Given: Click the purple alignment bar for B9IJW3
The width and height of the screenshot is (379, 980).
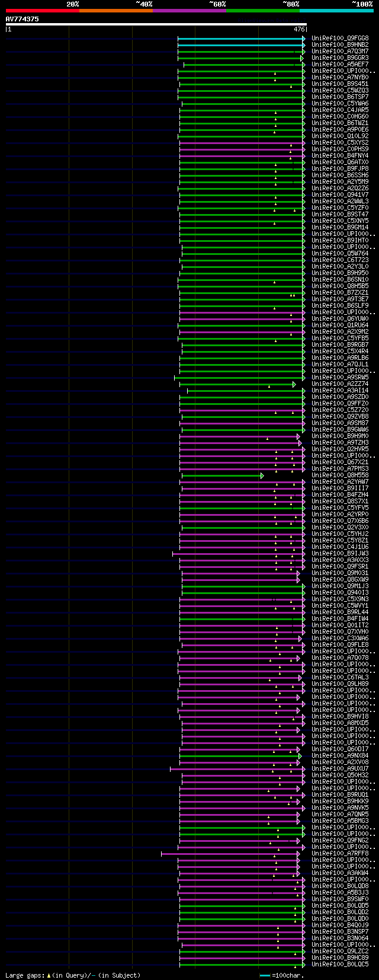Looking at the screenshot, I should [x=238, y=553].
